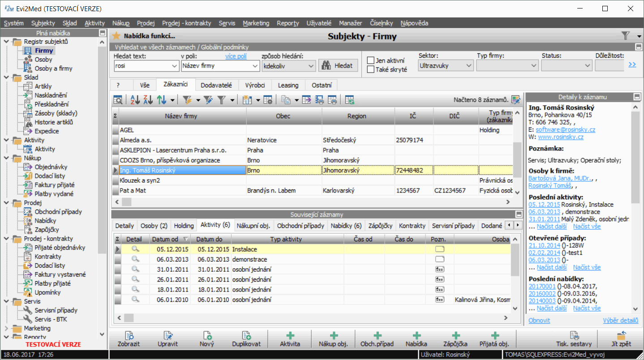Collapse the Prodej - kontrakty tree node
The image size is (644, 360).
[6, 239]
